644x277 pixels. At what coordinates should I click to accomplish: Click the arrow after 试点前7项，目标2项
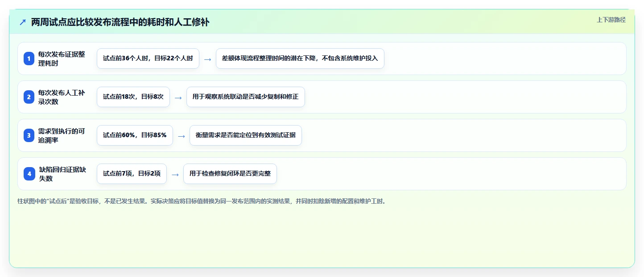pos(175,174)
